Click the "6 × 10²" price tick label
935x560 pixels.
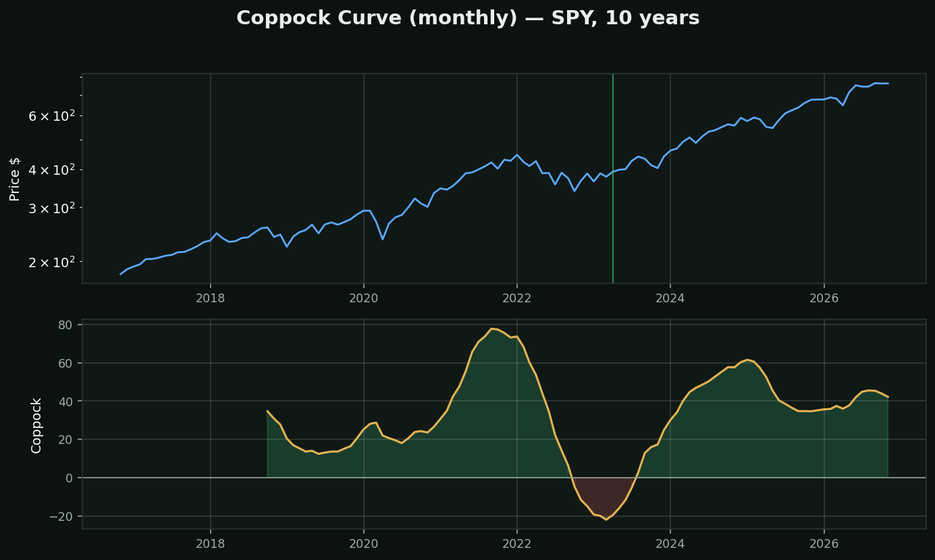point(51,116)
